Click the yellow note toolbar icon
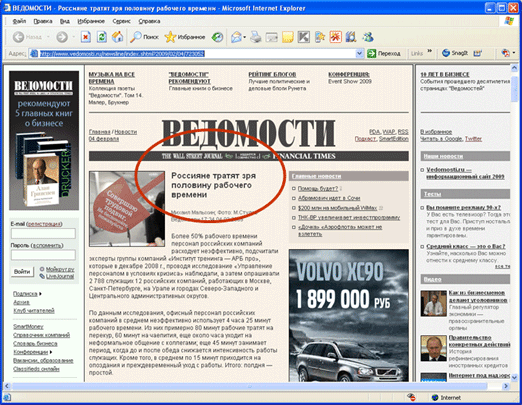The width and height of the screenshot is (522, 405). [288, 37]
